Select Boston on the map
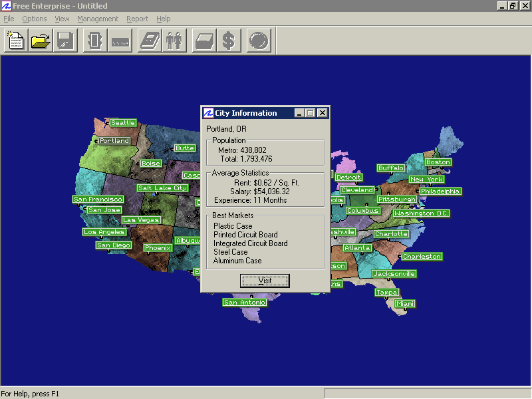The height and width of the screenshot is (399, 532). (x=438, y=162)
